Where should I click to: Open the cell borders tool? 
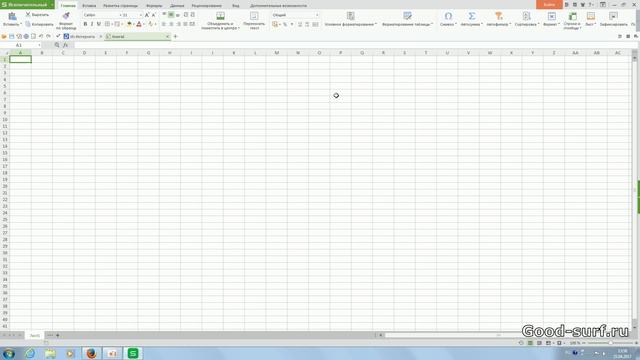click(107, 24)
